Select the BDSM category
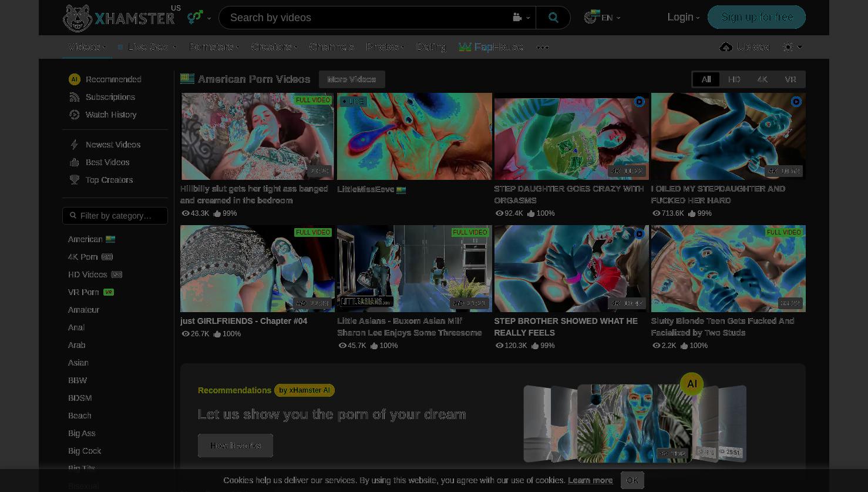 click(x=80, y=398)
